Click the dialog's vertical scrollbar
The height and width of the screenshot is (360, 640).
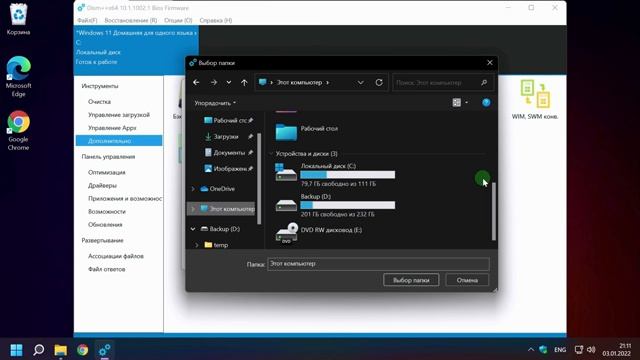[x=493, y=211]
